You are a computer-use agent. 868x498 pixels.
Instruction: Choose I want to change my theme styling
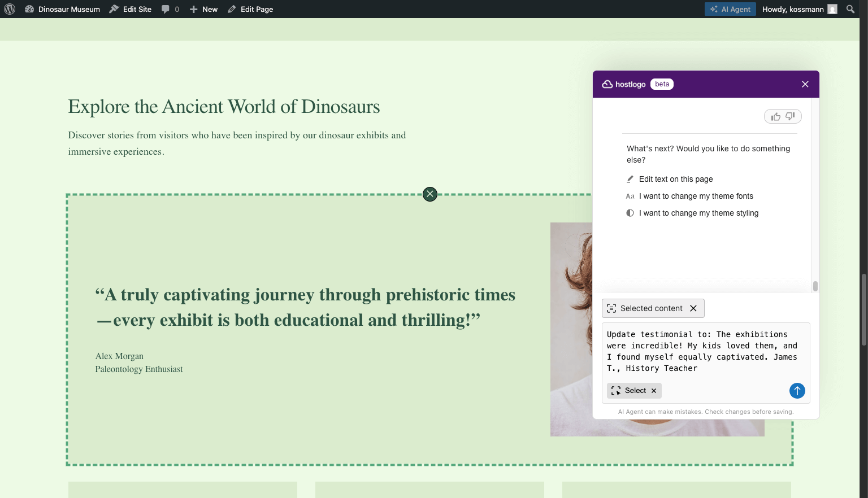(x=698, y=213)
